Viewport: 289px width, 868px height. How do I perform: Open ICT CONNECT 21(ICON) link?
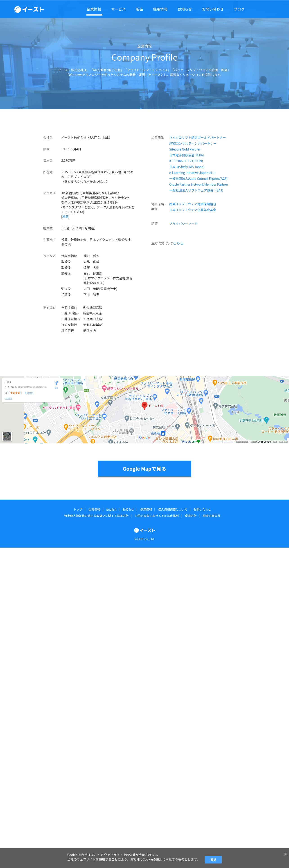tap(186, 161)
